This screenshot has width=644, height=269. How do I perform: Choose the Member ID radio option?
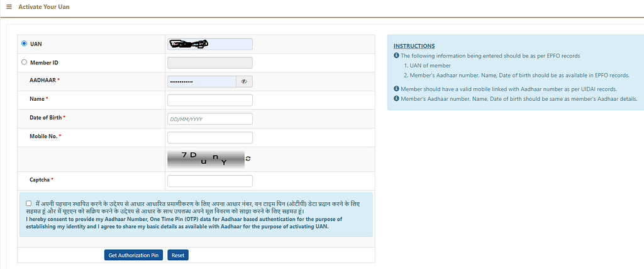pos(25,62)
